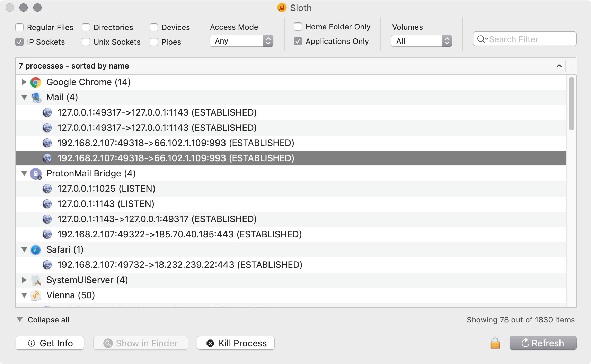Image resolution: width=591 pixels, height=364 pixels.
Task: Click the Get Info button
Action: [50, 343]
